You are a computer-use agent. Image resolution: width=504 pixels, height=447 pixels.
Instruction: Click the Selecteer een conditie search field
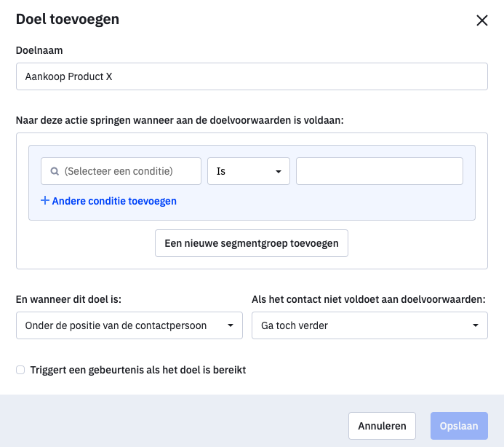(121, 171)
